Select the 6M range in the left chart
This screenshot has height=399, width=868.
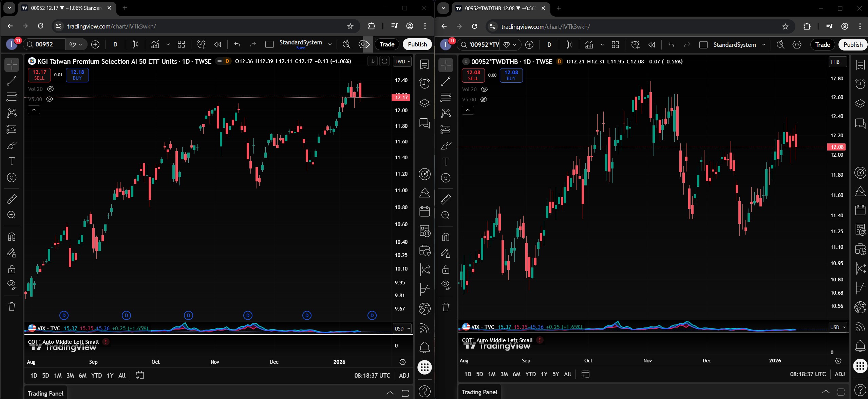pos(82,375)
